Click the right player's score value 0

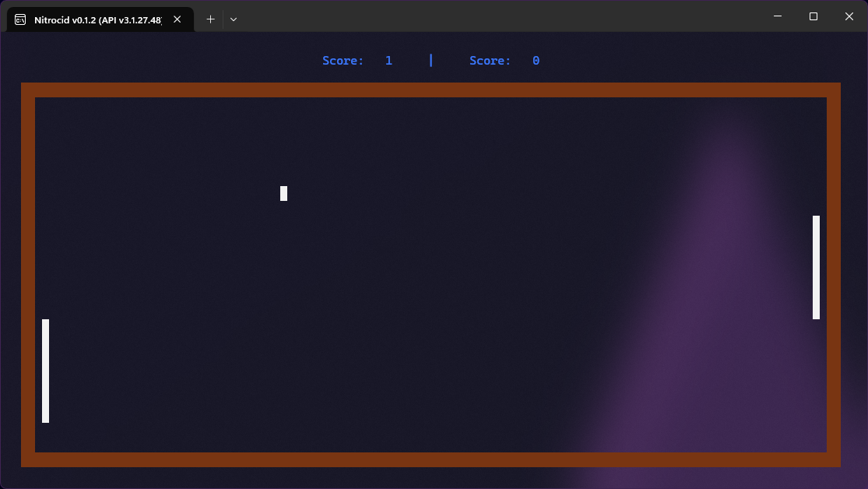tap(536, 61)
